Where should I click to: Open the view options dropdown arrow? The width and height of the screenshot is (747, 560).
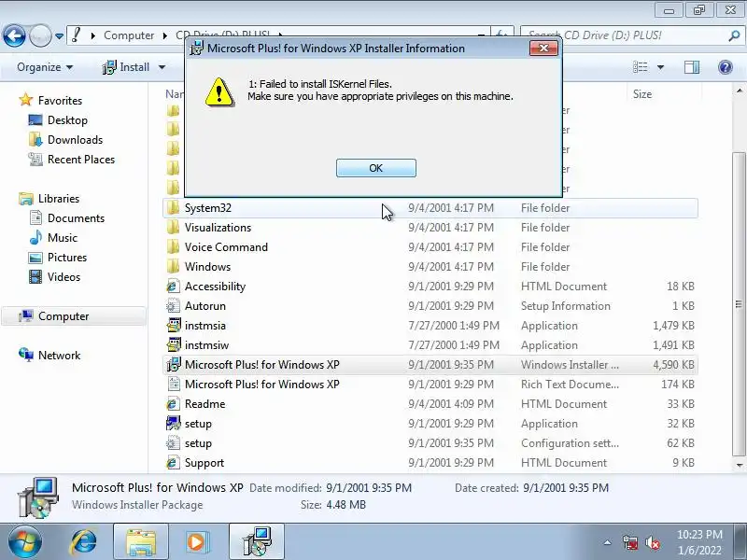point(660,67)
